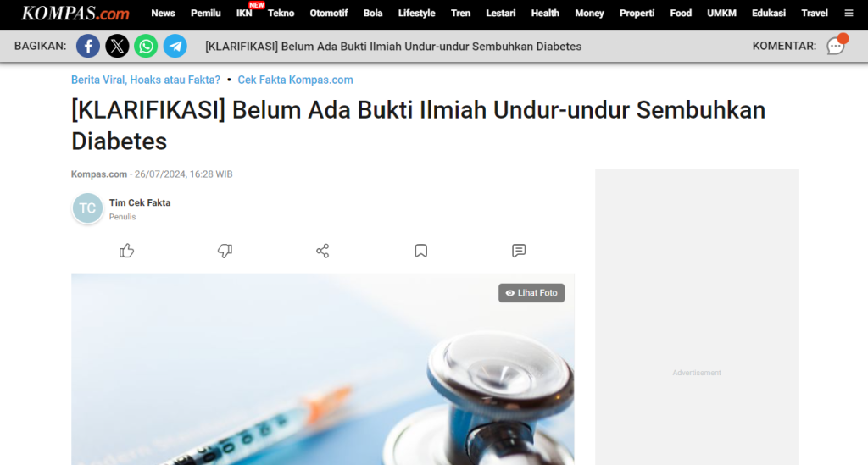Viewport: 868px width, 465px height.
Task: Open the article comments icon
Action: [x=519, y=251]
